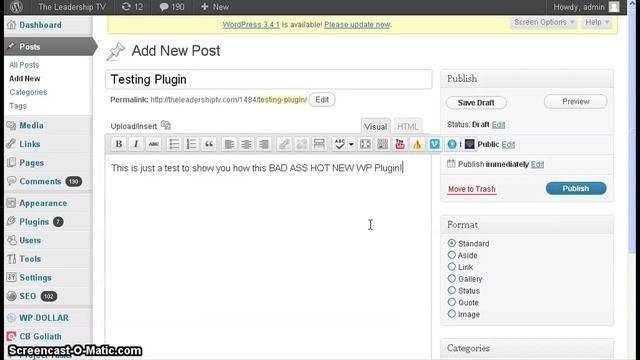Select the Status post format
This screenshot has height=360, width=640.
(451, 290)
